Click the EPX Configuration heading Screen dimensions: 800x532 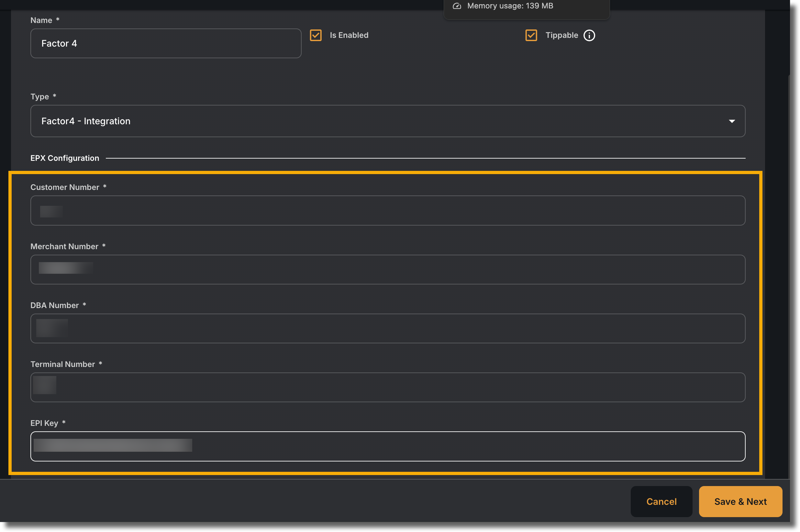point(65,158)
